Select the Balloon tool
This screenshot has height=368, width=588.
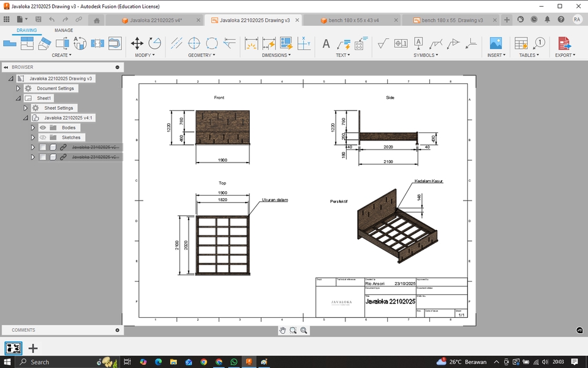pyautogui.click(x=538, y=44)
